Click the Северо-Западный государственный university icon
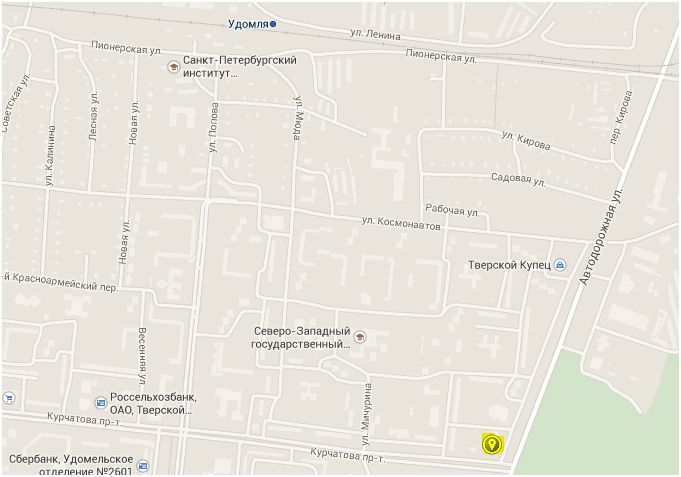This screenshot has width=681, height=477. (x=360, y=337)
